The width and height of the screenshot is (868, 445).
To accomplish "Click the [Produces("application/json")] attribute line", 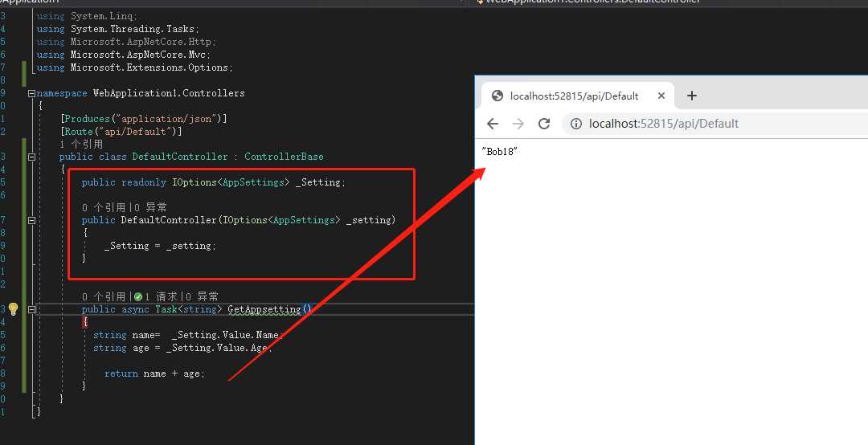I will [143, 119].
